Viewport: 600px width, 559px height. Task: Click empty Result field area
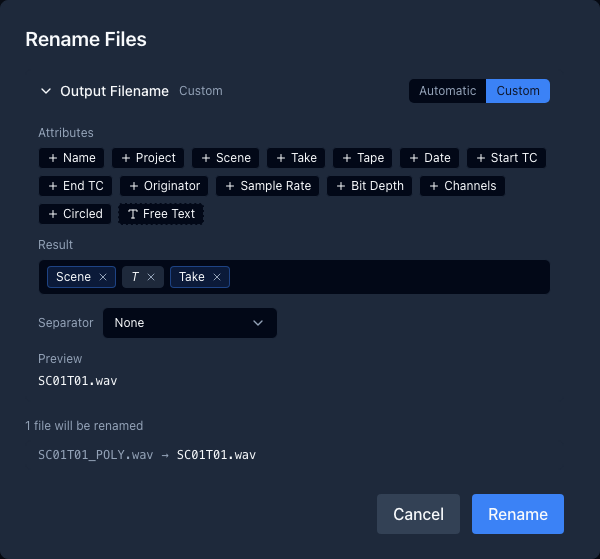(x=388, y=277)
